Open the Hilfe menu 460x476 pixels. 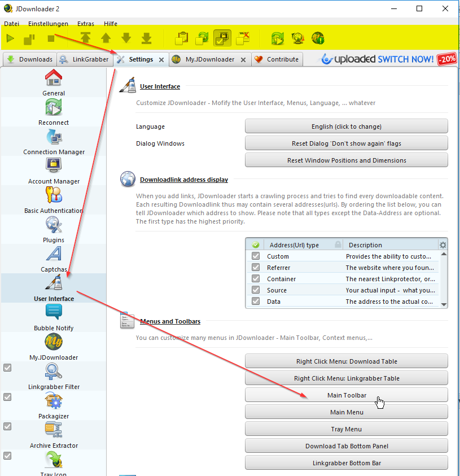click(x=111, y=24)
